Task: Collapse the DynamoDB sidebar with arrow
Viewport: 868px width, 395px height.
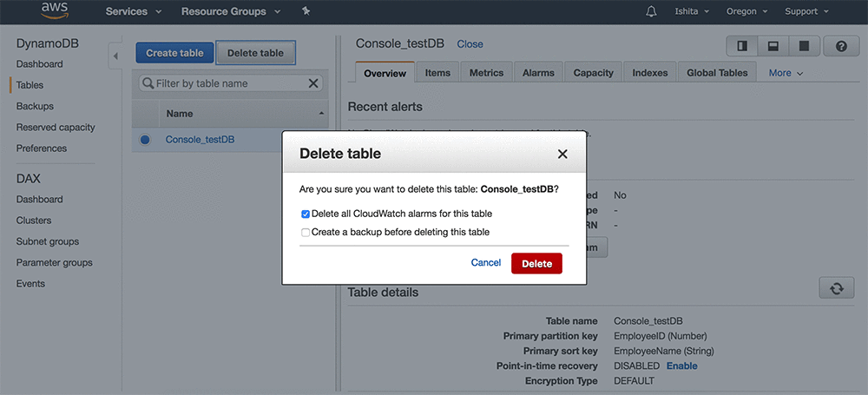Action: 115,56
